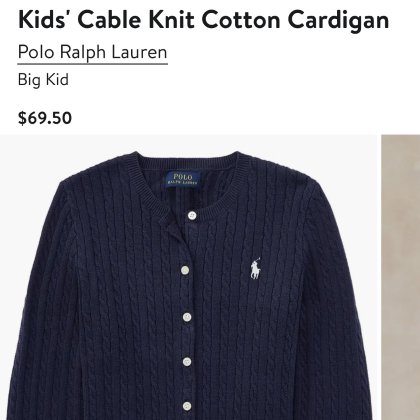Click the blue Polo Ralph Lauren collar label

[x=183, y=179]
